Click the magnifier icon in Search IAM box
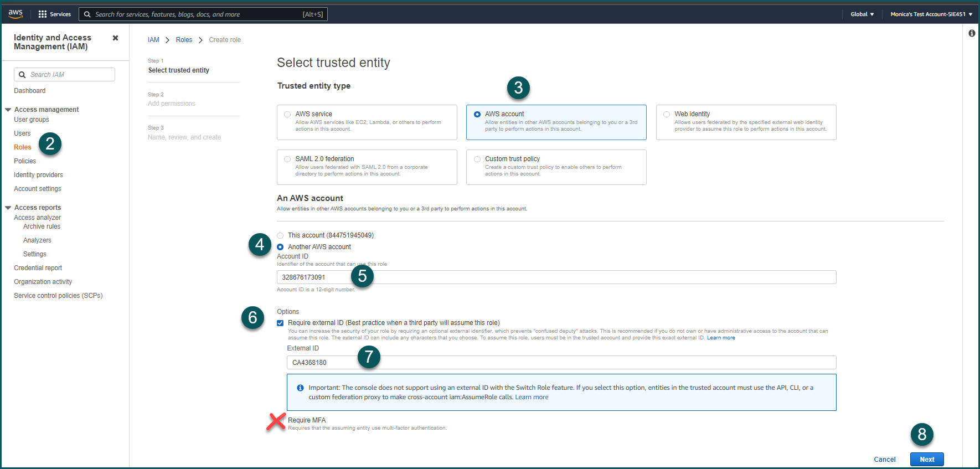Screen dimensions: 980x469 click(x=22, y=75)
